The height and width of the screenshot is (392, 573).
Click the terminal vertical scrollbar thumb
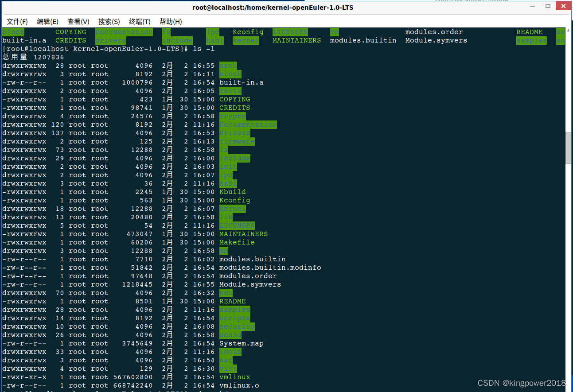569,148
